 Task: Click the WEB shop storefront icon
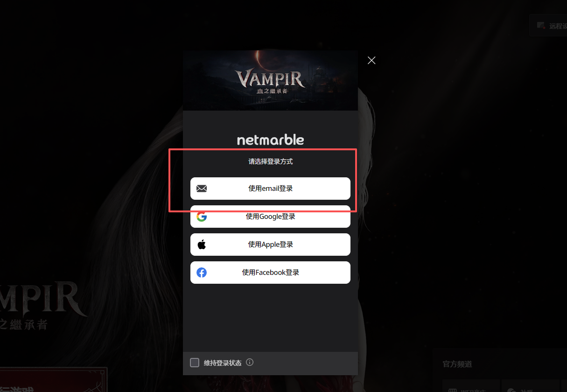click(453, 390)
